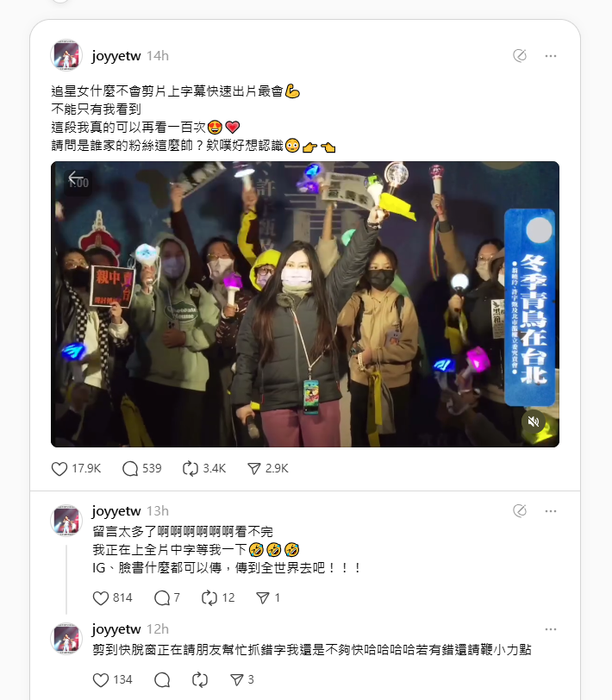Open joyyetw username link on the 12h reply
612x700 pixels.
[x=116, y=629]
